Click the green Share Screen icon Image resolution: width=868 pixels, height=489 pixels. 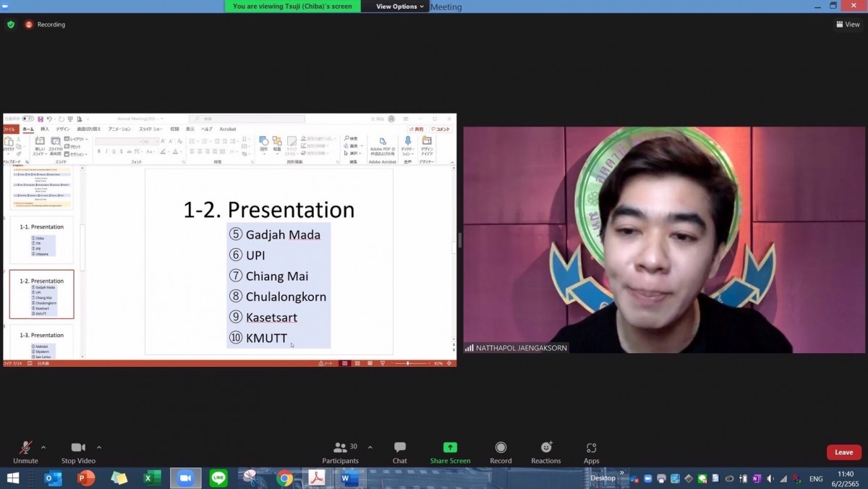coord(450,448)
